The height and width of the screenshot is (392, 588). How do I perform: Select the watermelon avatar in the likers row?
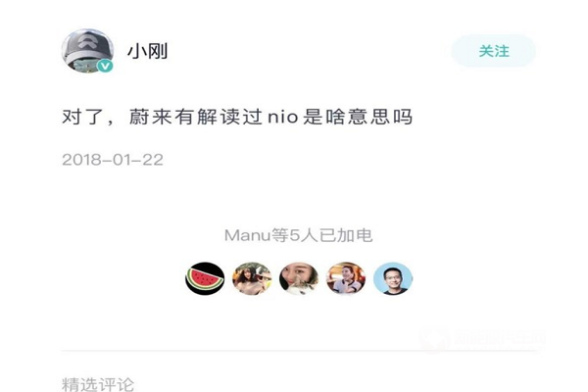pyautogui.click(x=205, y=278)
